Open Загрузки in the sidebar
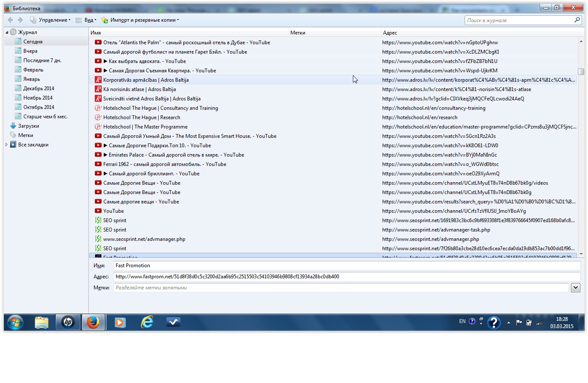 point(28,126)
